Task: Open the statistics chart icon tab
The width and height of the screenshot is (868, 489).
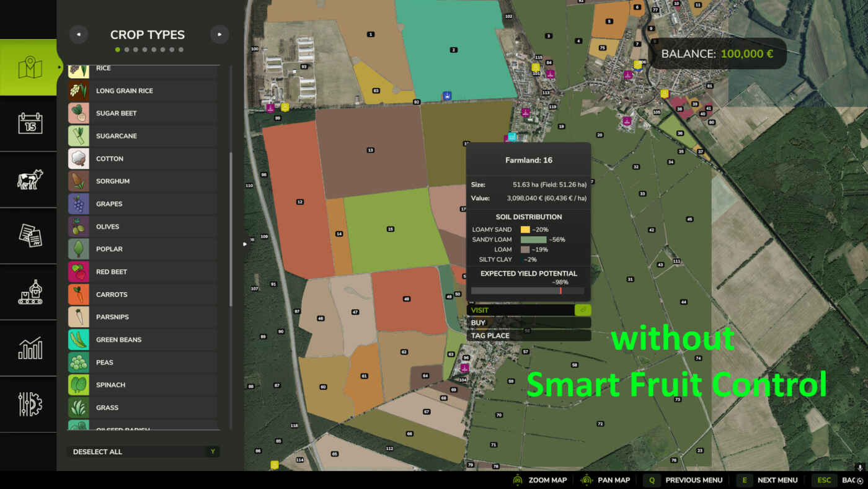Action: 30,348
